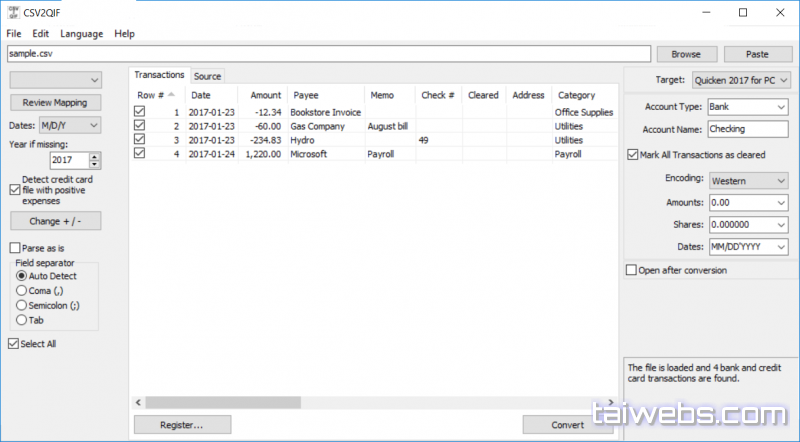Uncheck the row 1 transaction checkbox
The height and width of the screenshot is (442, 800).
coord(140,113)
